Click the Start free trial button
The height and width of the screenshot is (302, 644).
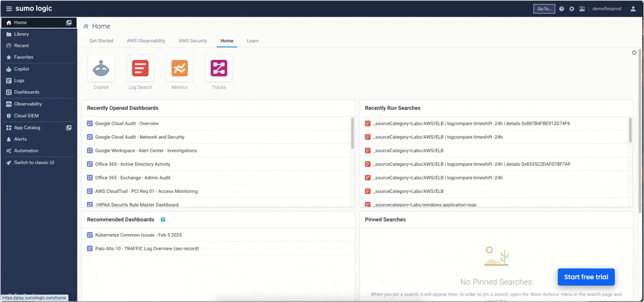(x=586, y=277)
